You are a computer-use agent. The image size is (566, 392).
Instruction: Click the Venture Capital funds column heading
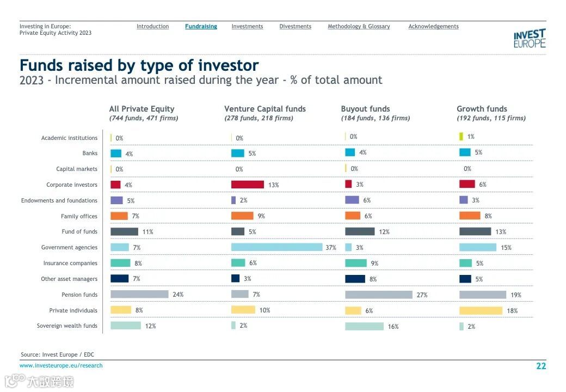click(265, 109)
